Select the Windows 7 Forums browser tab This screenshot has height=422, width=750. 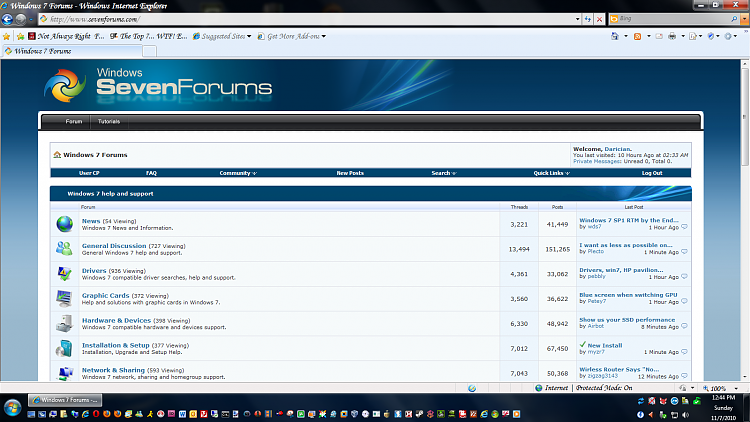coord(72,51)
